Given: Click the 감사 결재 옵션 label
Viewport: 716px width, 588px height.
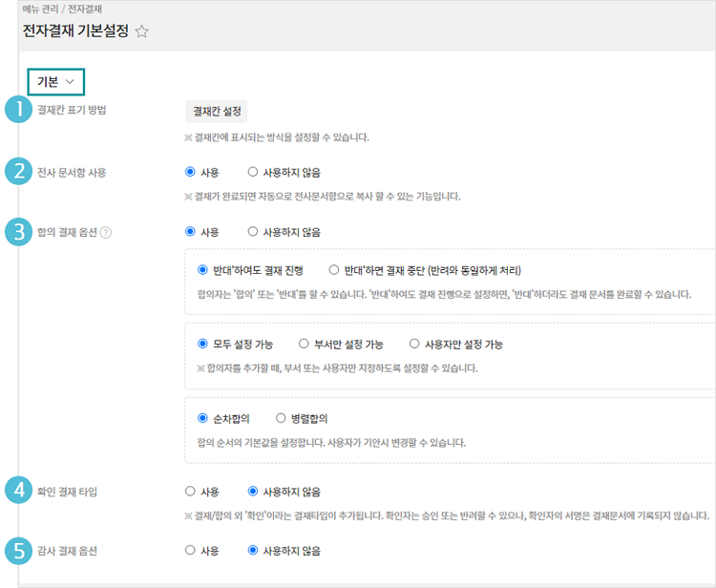Looking at the screenshot, I should [x=67, y=551].
